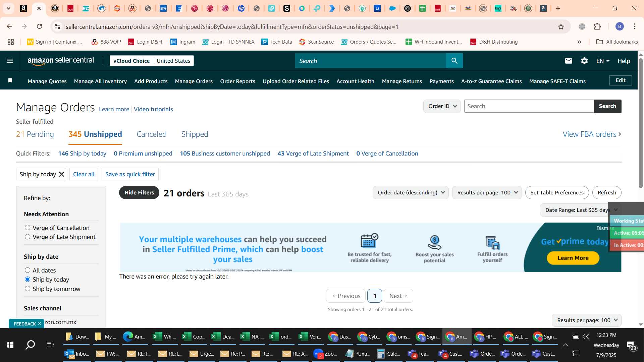Open the Date Range dropdown
Image resolution: width=644 pixels, height=362 pixels.
click(x=581, y=210)
